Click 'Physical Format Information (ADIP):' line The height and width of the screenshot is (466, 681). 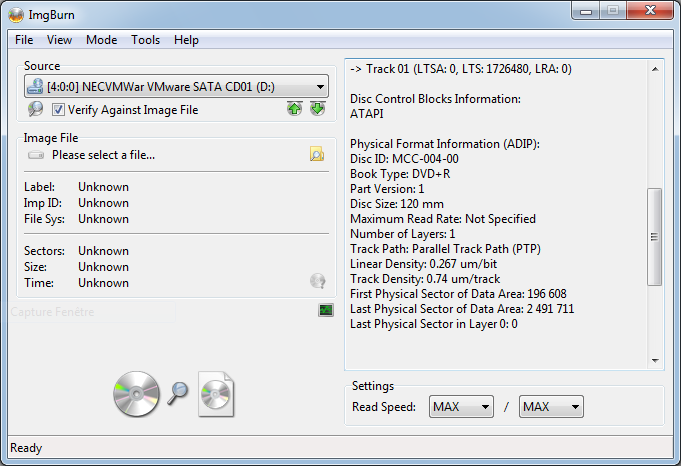tap(445, 144)
